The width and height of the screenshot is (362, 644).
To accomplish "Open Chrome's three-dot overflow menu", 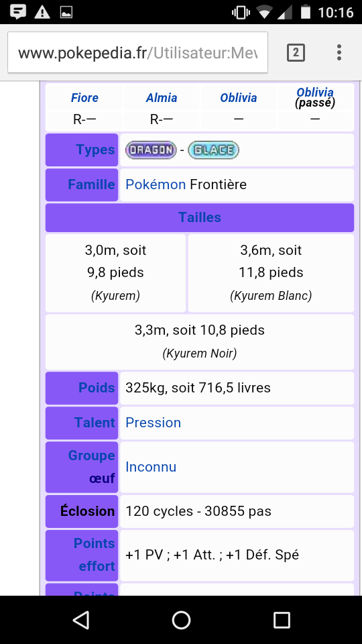I will point(339,52).
